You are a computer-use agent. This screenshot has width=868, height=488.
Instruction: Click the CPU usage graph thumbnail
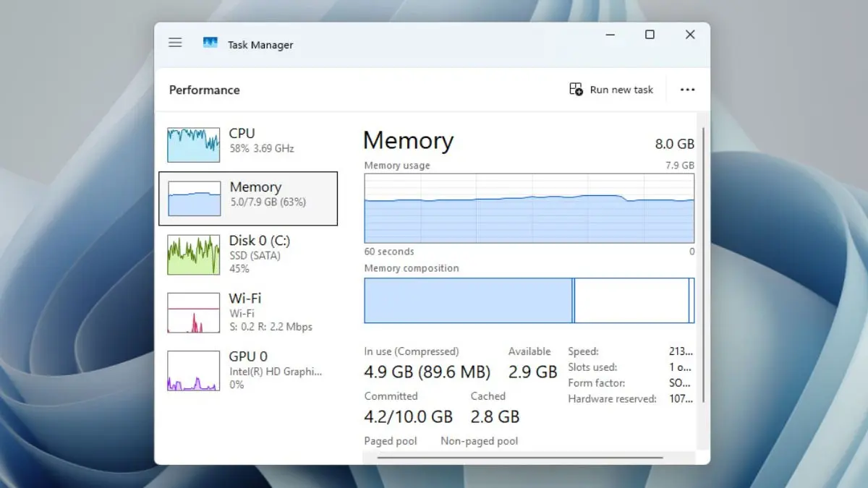click(193, 145)
